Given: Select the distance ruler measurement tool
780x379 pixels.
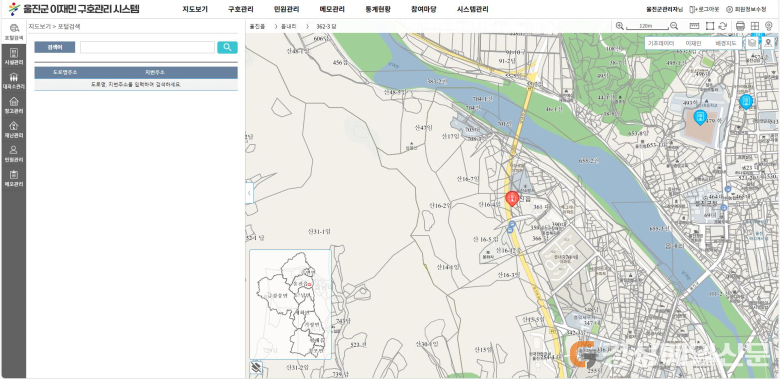Looking at the screenshot, I should point(694,26).
